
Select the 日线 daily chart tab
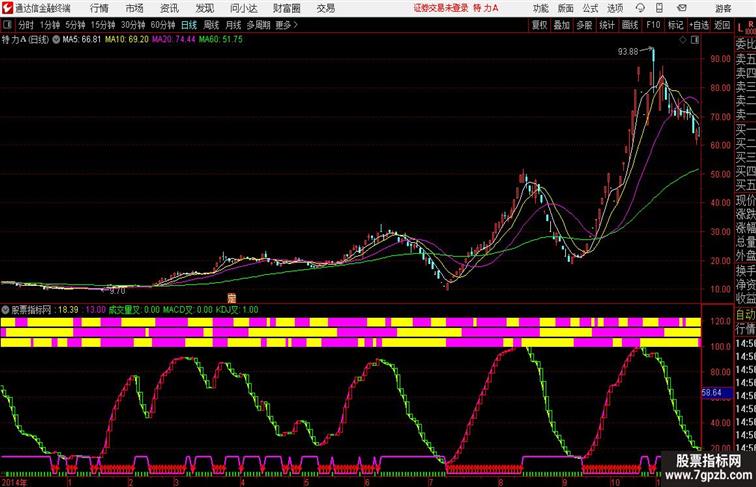pyautogui.click(x=189, y=25)
